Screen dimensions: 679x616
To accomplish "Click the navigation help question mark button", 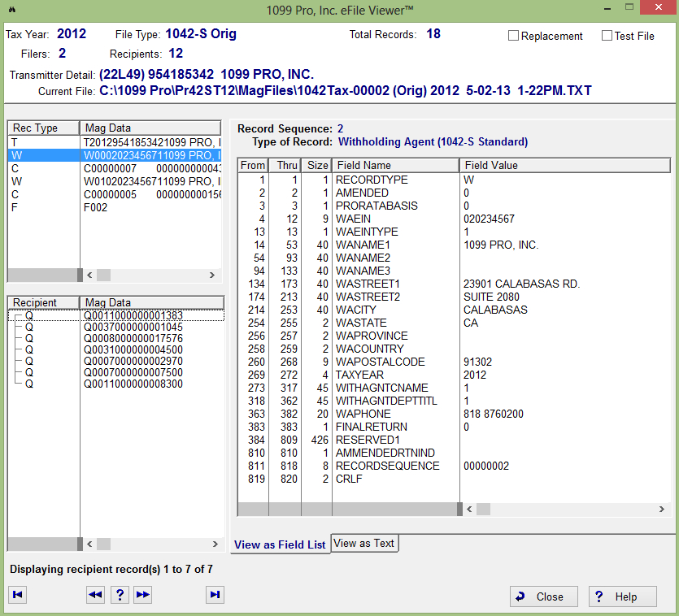I will tap(120, 596).
